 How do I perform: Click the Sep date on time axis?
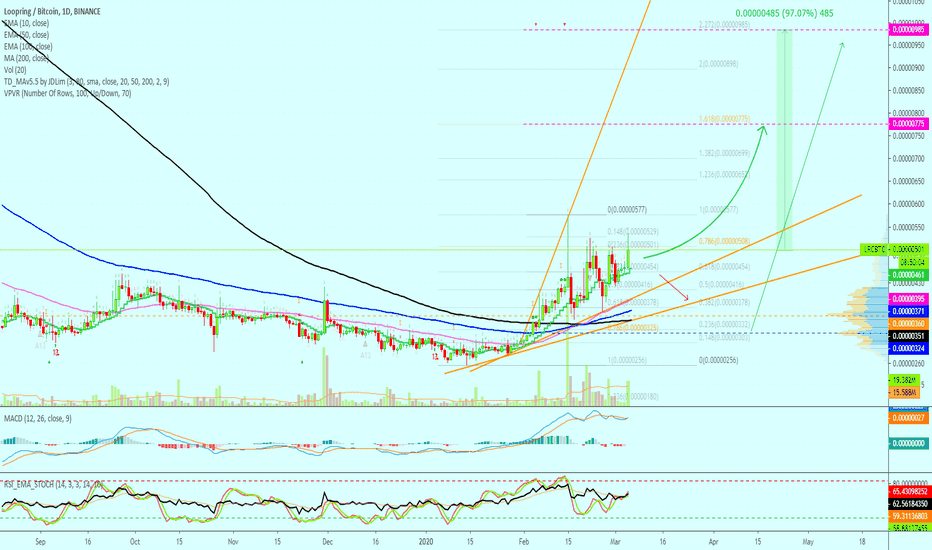(40, 542)
